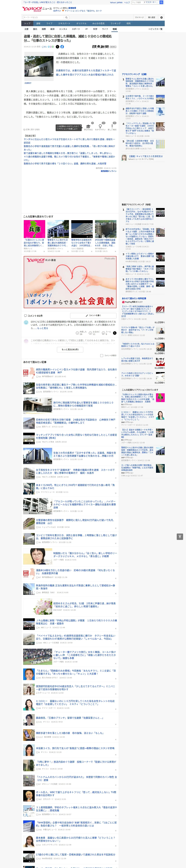This screenshot has width=186, height=868.
Task: Toggle the コメント非表示 checkbox
Action: pos(102,355)
